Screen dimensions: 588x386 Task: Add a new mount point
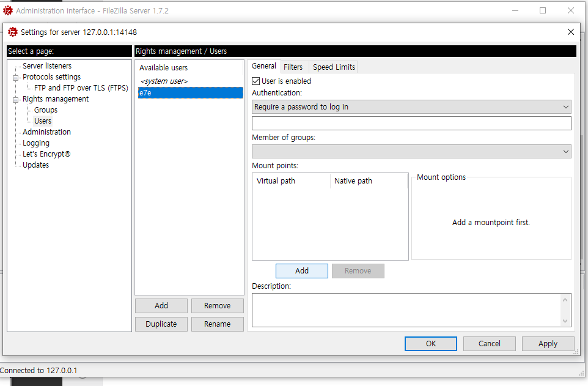tap(302, 271)
